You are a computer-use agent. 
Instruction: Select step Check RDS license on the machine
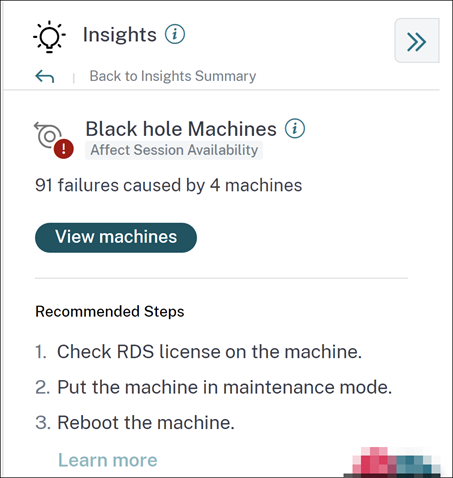pos(209,352)
